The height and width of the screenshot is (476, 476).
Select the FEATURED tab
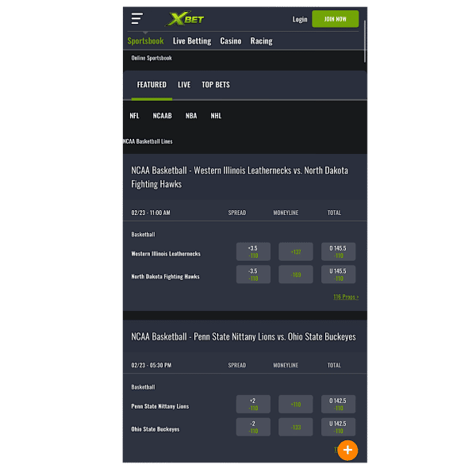[152, 85]
